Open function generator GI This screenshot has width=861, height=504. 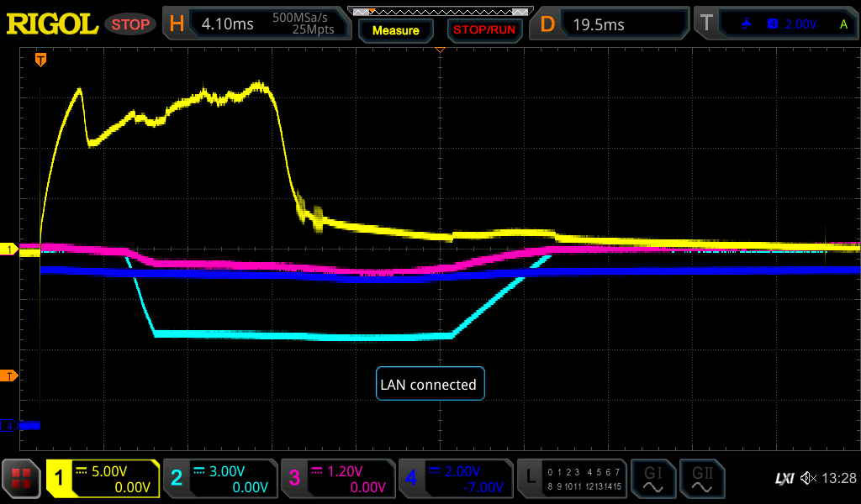pos(652,479)
